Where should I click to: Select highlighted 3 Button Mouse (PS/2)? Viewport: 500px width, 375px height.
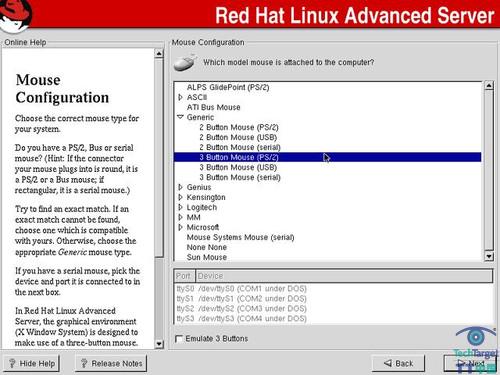coord(327,157)
